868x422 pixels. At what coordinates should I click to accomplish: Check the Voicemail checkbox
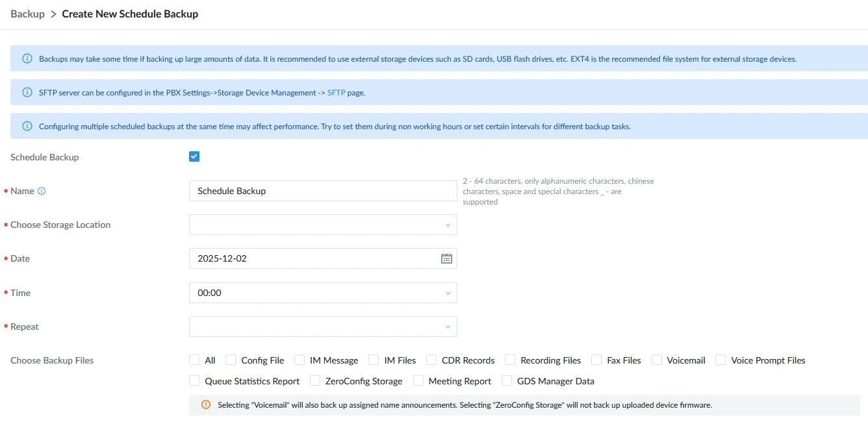(656, 360)
